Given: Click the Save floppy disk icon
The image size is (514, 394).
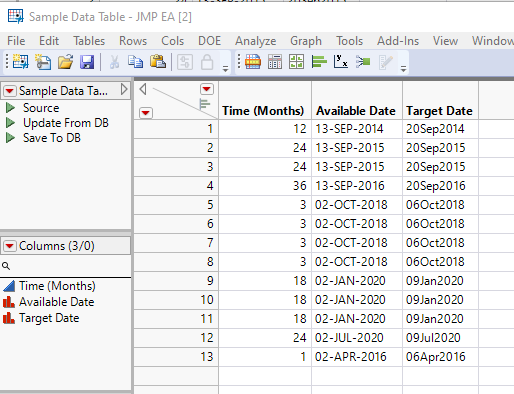Looking at the screenshot, I should click(87, 62).
